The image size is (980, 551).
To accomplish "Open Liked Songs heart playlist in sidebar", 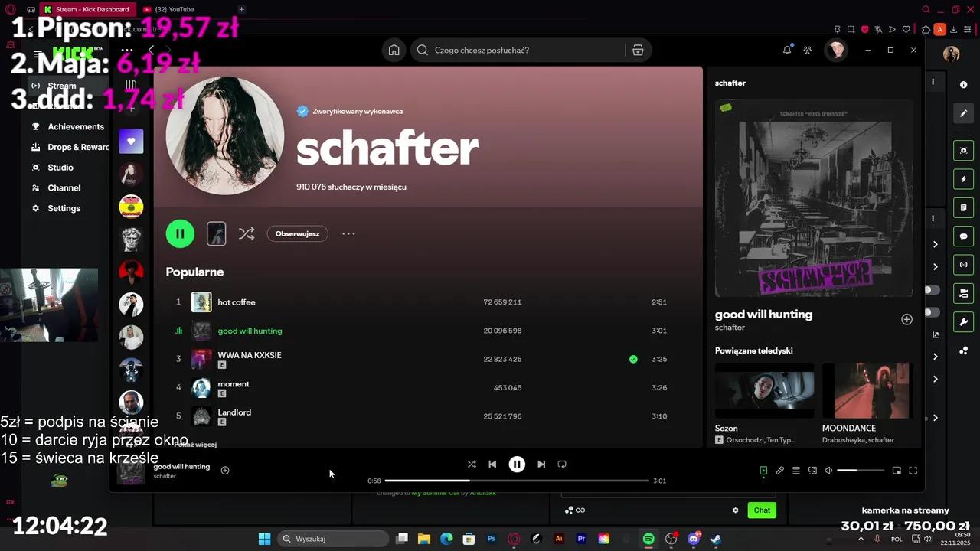I will (131, 141).
